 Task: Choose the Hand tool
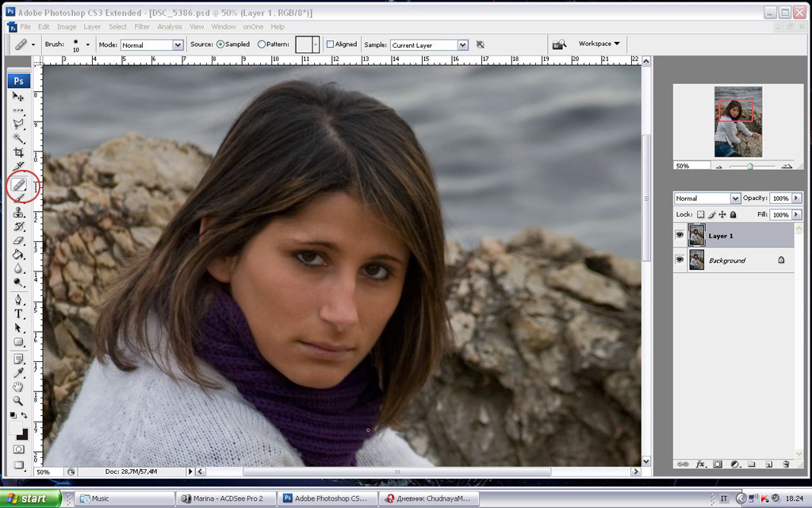click(19, 387)
